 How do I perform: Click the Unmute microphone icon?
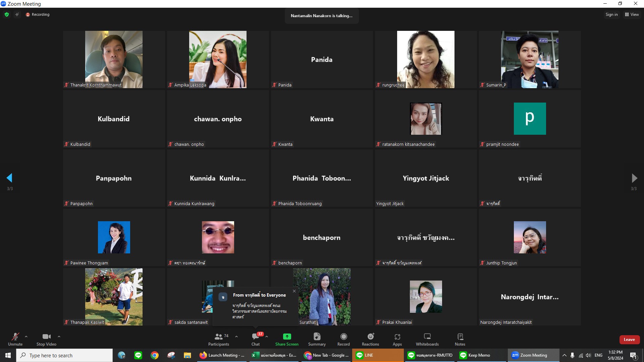(15, 337)
